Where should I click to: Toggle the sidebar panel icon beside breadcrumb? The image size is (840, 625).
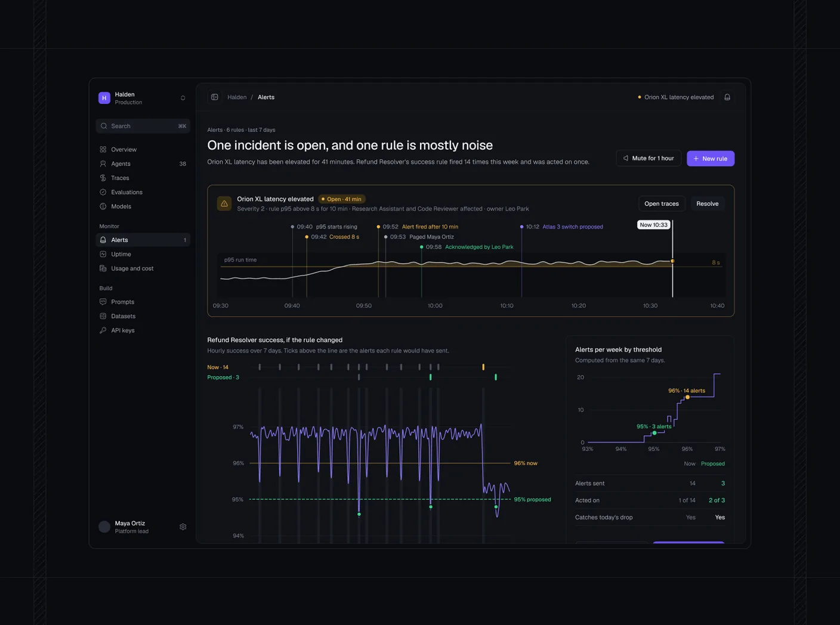[x=215, y=97]
